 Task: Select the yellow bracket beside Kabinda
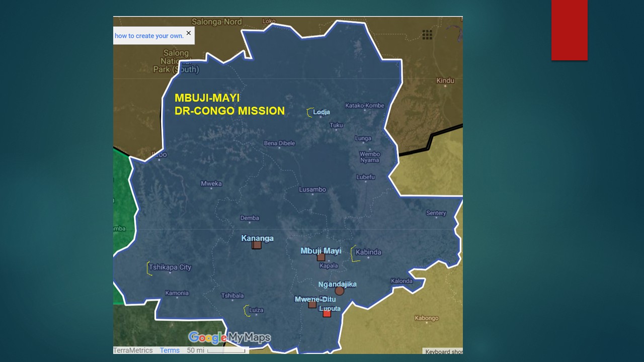(353, 253)
